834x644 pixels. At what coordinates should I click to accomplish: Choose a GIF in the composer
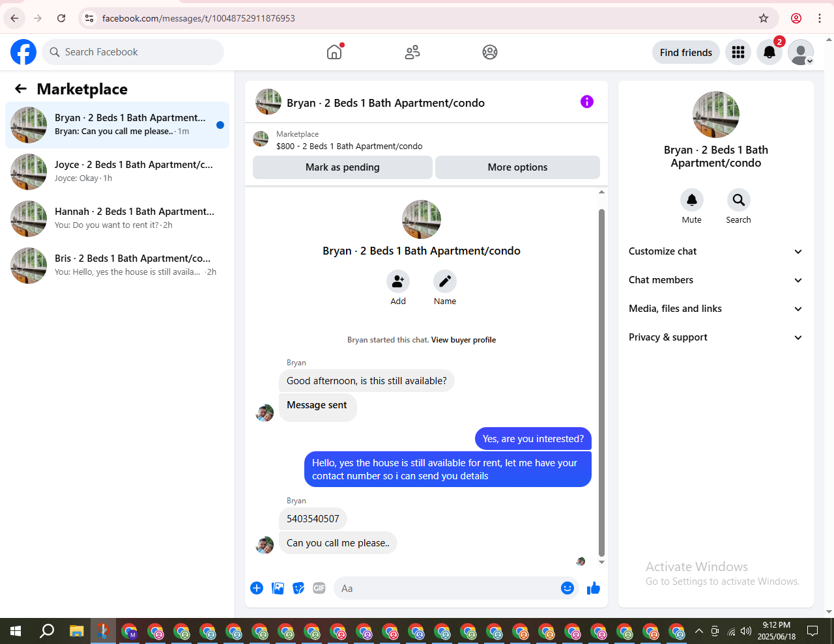319,588
